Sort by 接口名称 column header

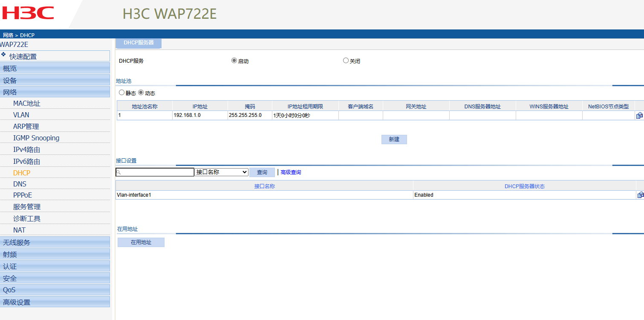tap(264, 186)
